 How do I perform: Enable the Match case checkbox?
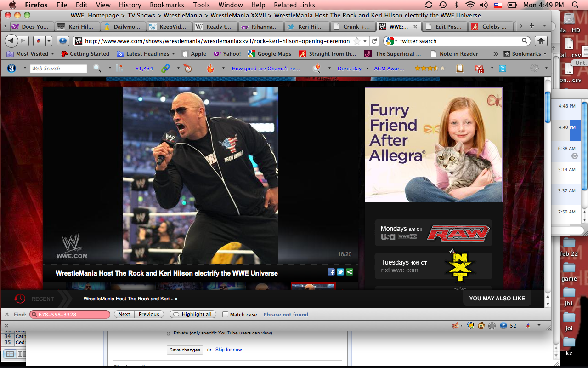(226, 315)
